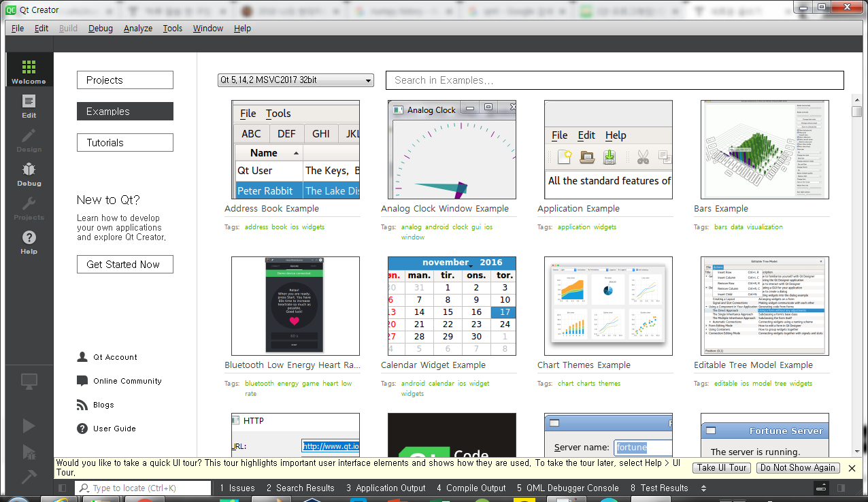The height and width of the screenshot is (502, 868).
Task: Click the Online Community chat icon
Action: pos(82,381)
